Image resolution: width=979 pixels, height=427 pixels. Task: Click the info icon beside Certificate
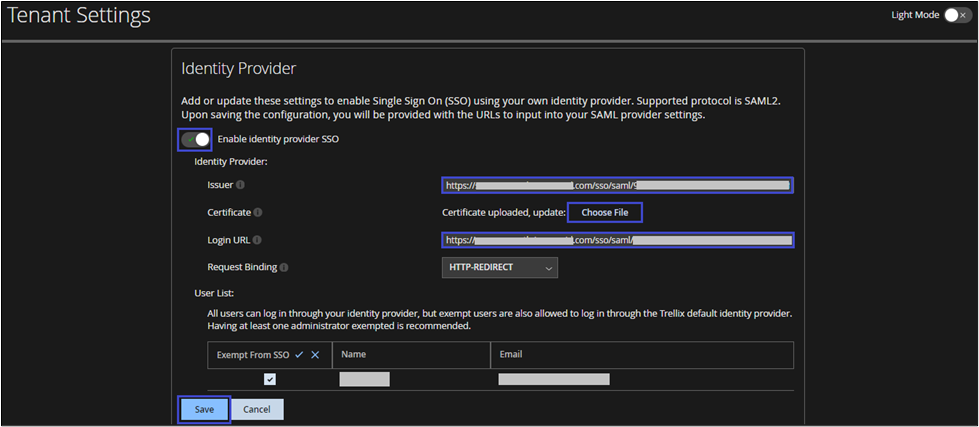[258, 212]
